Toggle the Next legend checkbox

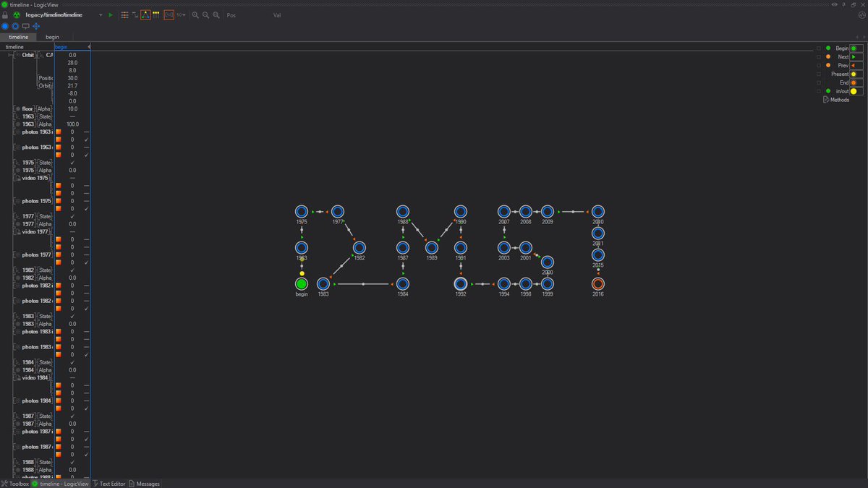click(819, 56)
